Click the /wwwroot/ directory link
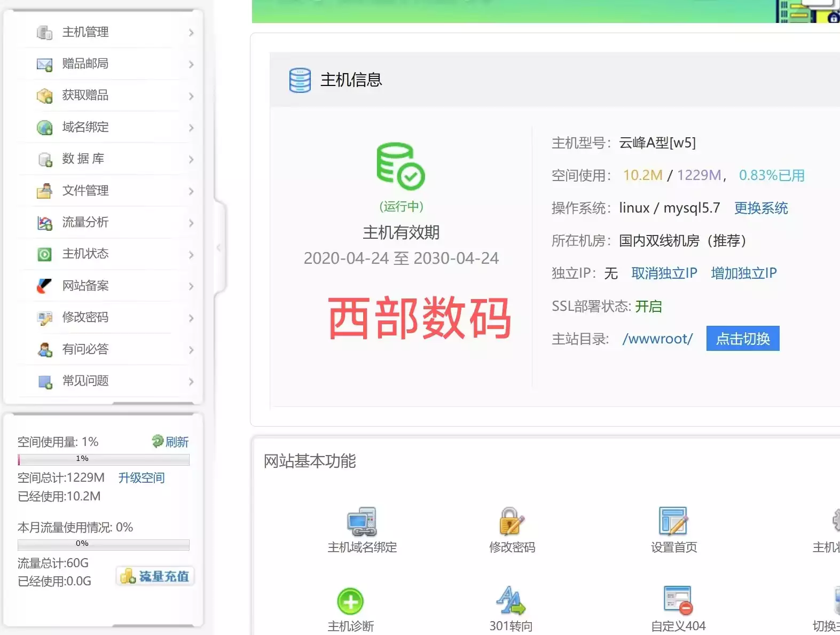The image size is (840, 635). point(657,339)
